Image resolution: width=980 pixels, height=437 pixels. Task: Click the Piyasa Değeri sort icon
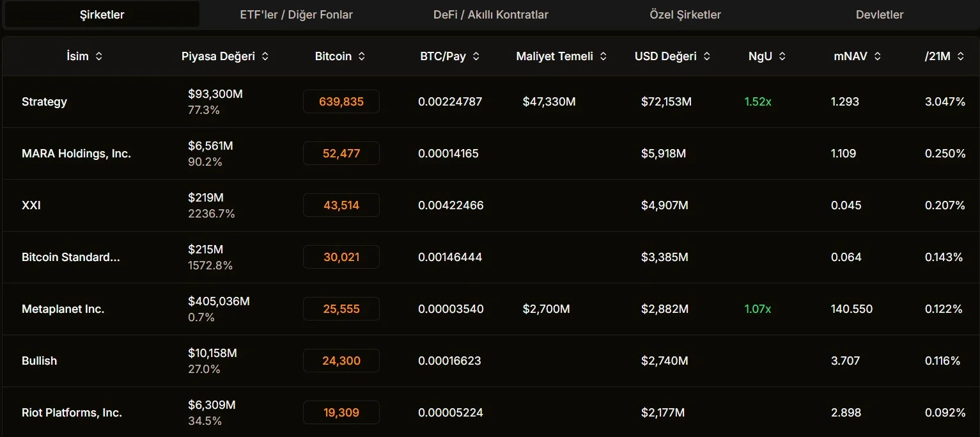pos(265,56)
